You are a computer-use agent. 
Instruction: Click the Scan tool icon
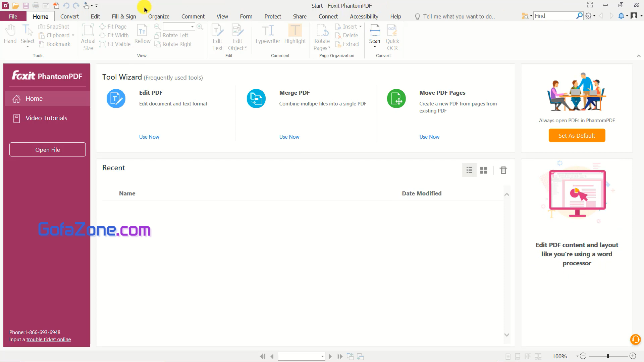375,31
